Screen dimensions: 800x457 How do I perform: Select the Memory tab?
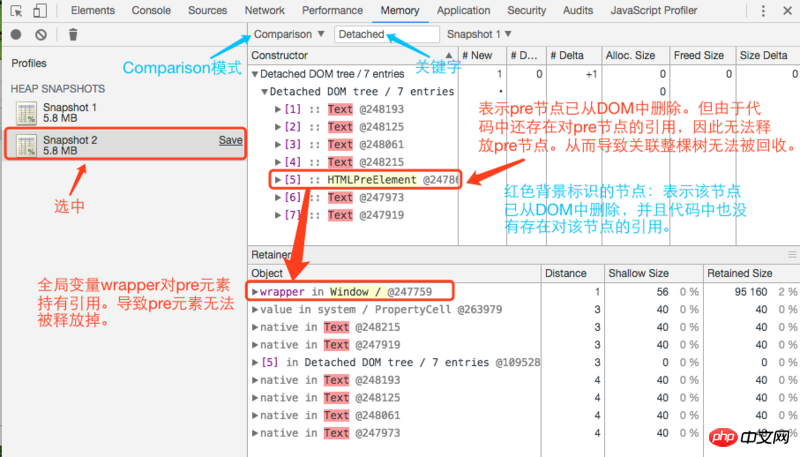pyautogui.click(x=400, y=10)
